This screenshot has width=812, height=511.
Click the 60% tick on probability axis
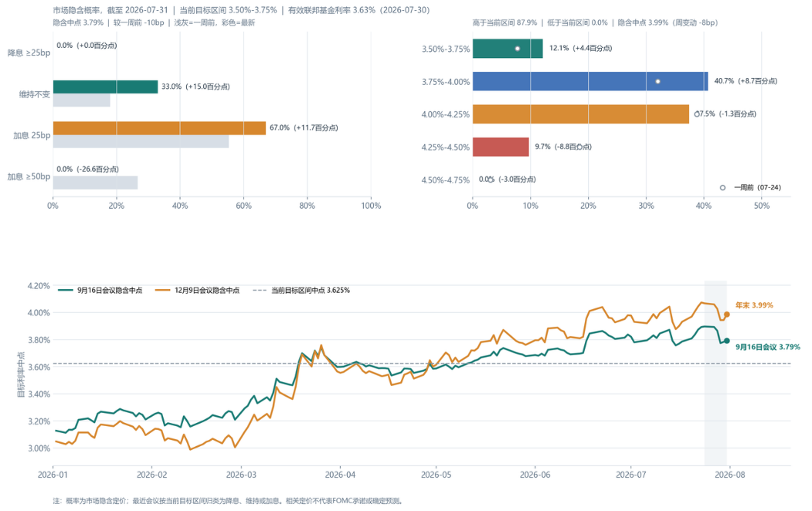pyautogui.click(x=244, y=206)
